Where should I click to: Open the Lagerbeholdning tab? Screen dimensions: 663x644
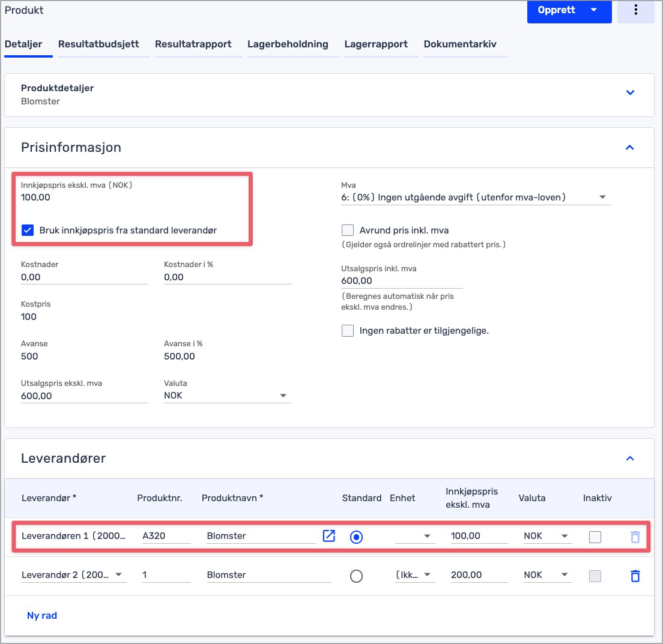(x=288, y=44)
